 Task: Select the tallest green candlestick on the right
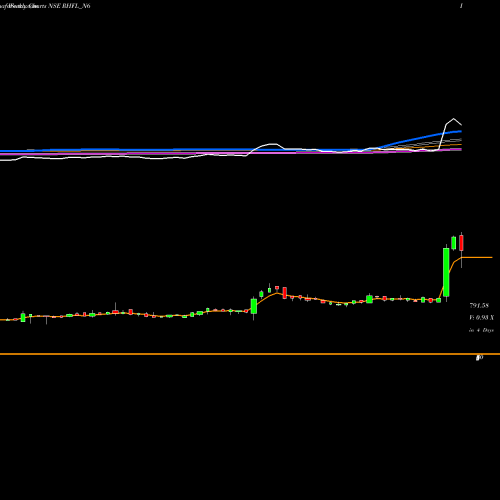446,272
